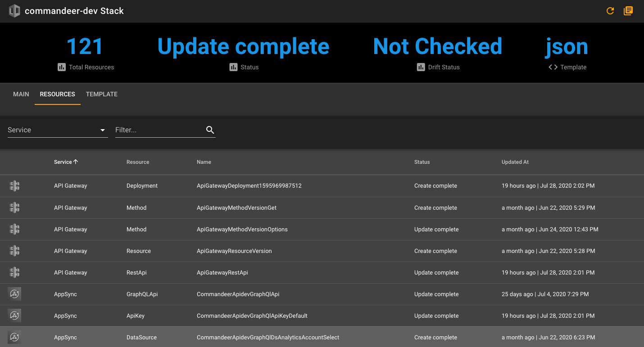Click API Gateway icon in Deployment row
This screenshot has height=347, width=644.
[x=15, y=186]
